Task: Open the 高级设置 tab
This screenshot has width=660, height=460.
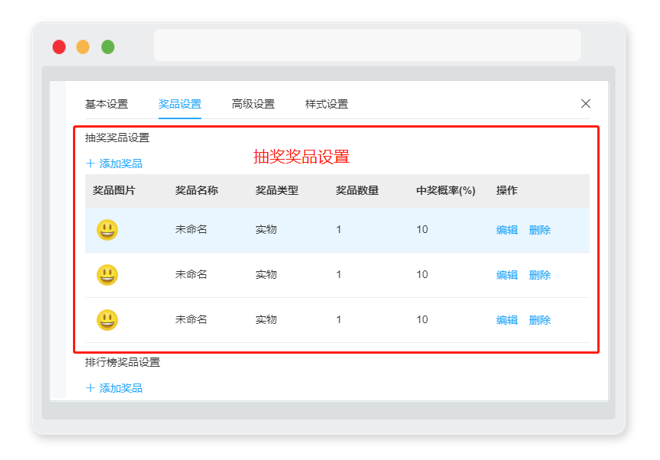Action: pyautogui.click(x=253, y=104)
